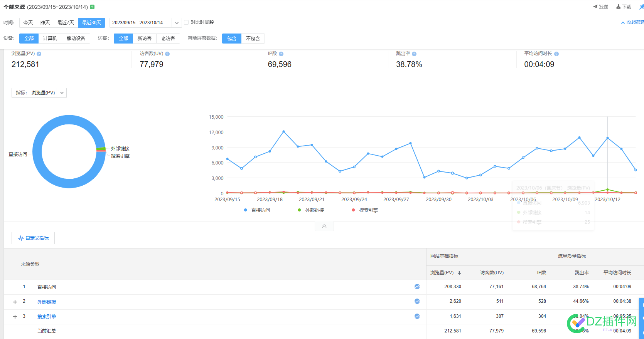Expand the 搜索引擎 row with plus icon
644x339 pixels.
tap(15, 317)
